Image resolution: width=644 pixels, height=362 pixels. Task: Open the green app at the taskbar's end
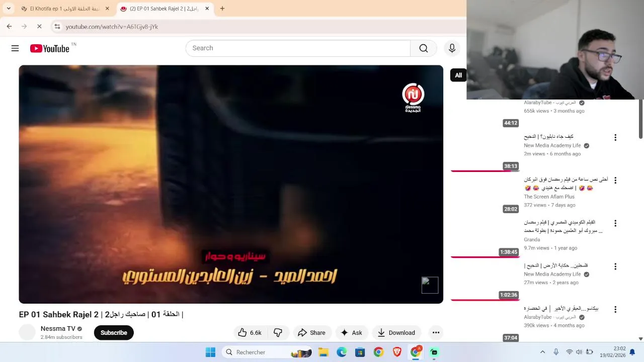click(434, 352)
